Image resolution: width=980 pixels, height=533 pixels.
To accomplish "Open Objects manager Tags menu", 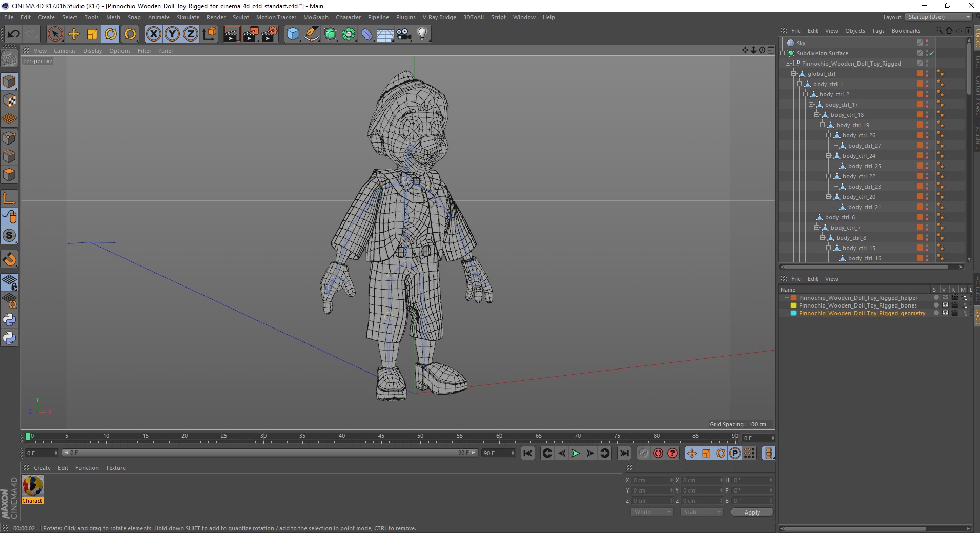I will click(878, 31).
